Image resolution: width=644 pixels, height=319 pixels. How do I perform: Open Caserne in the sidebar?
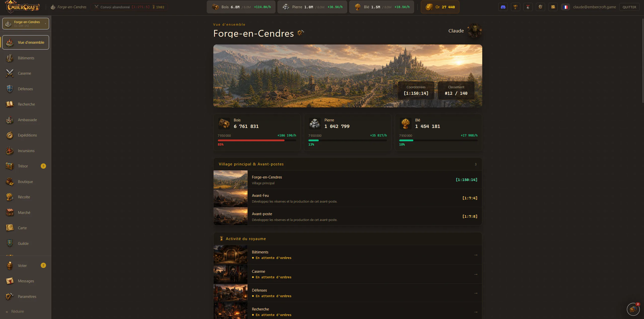[26, 73]
